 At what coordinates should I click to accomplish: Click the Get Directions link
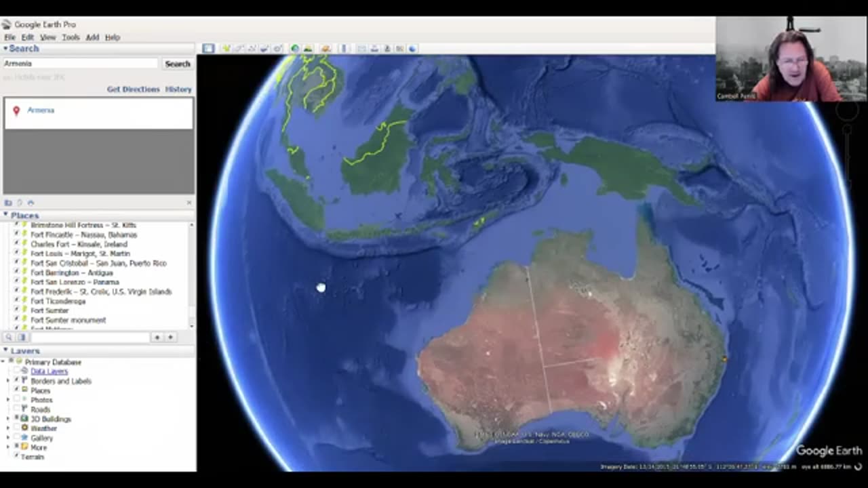click(133, 89)
